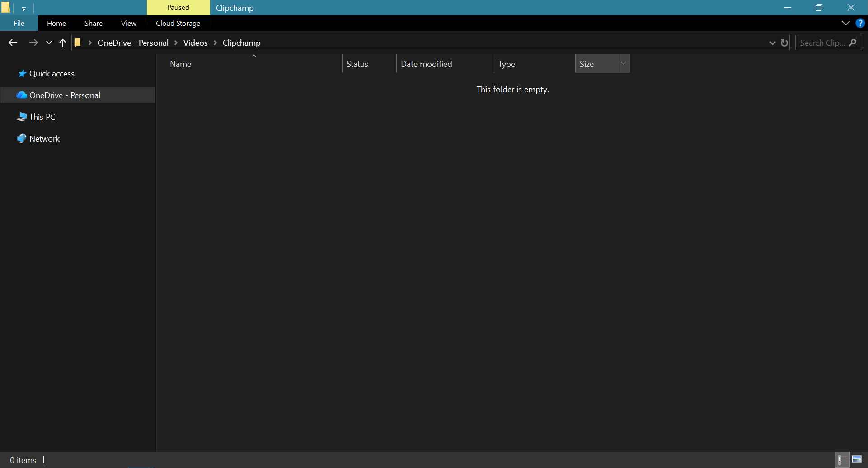Click the Back navigation arrow
The height and width of the screenshot is (468, 868).
[13, 43]
